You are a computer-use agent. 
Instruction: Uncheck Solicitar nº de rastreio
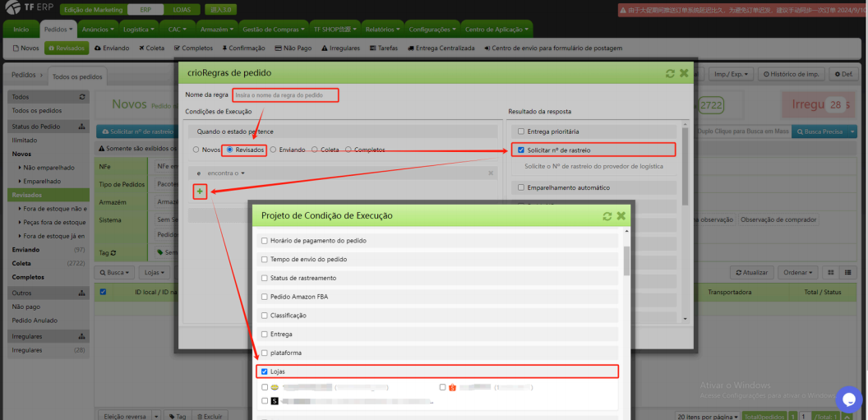tap(520, 150)
